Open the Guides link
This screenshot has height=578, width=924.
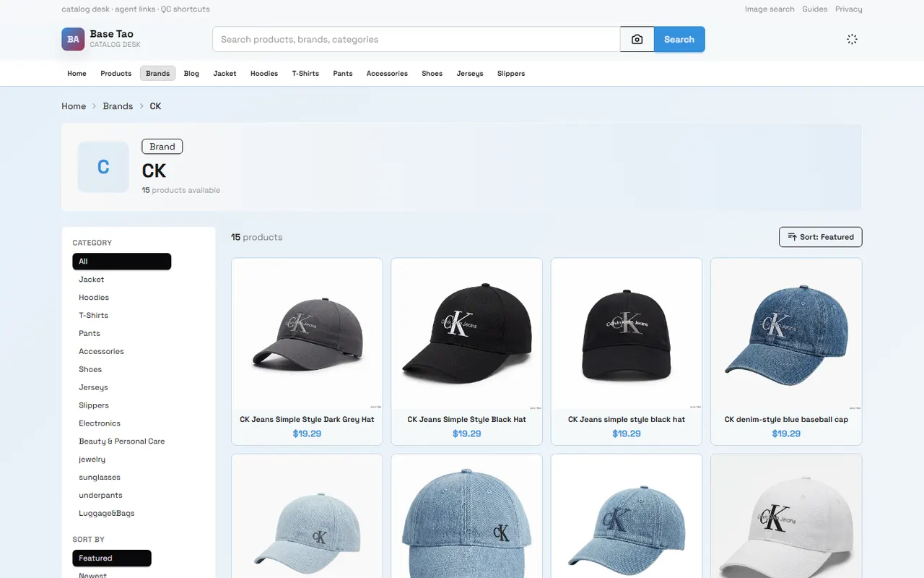[815, 9]
